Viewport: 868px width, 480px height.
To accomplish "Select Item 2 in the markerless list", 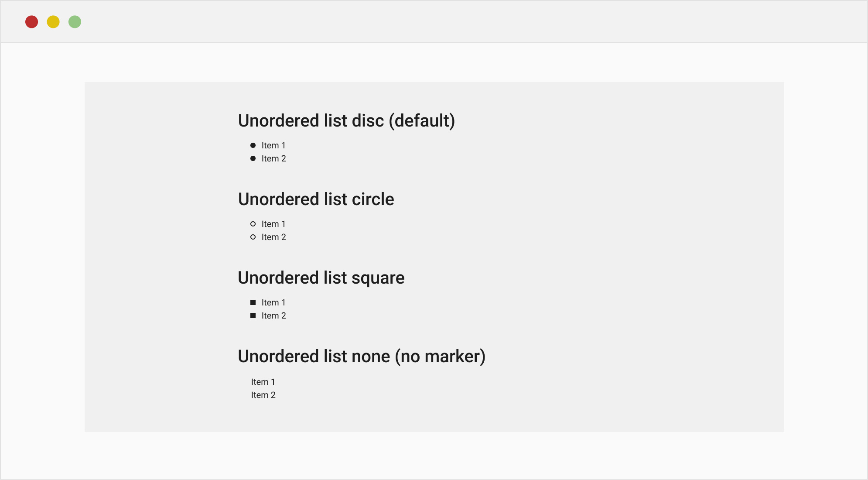I will 263,394.
